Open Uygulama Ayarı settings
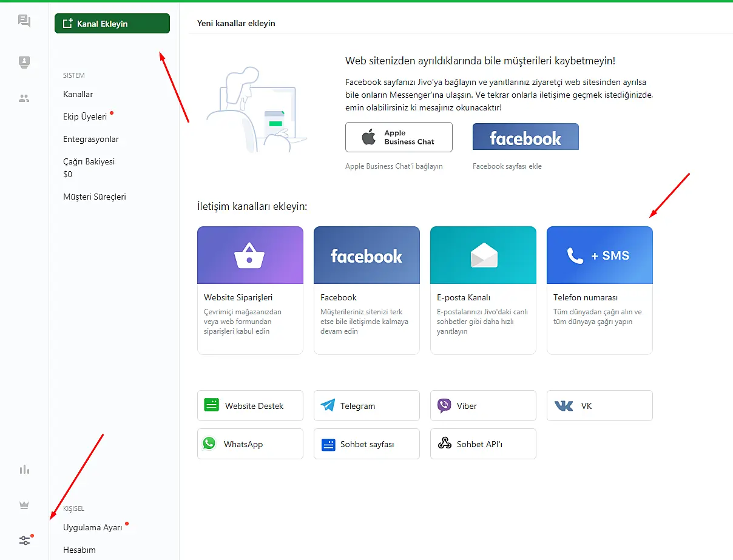This screenshot has height=560, width=733. (x=93, y=527)
